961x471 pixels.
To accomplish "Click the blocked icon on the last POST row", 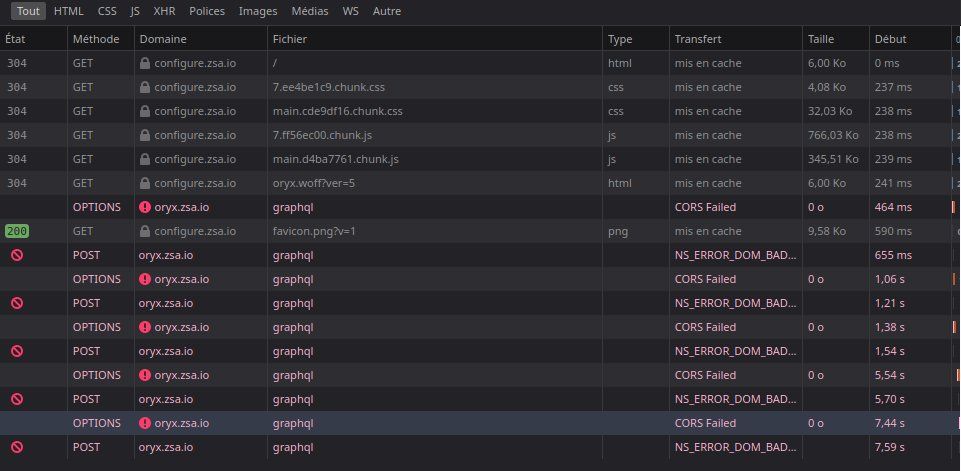I will coord(17,447).
